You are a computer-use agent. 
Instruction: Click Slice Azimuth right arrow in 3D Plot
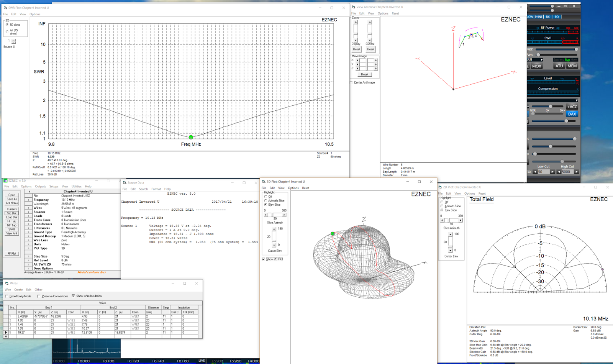(284, 215)
